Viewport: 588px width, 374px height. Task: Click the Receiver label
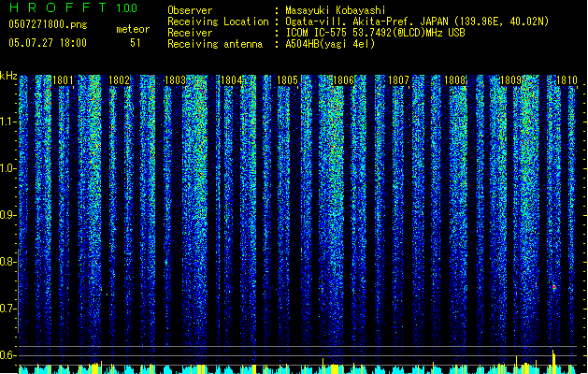[190, 33]
